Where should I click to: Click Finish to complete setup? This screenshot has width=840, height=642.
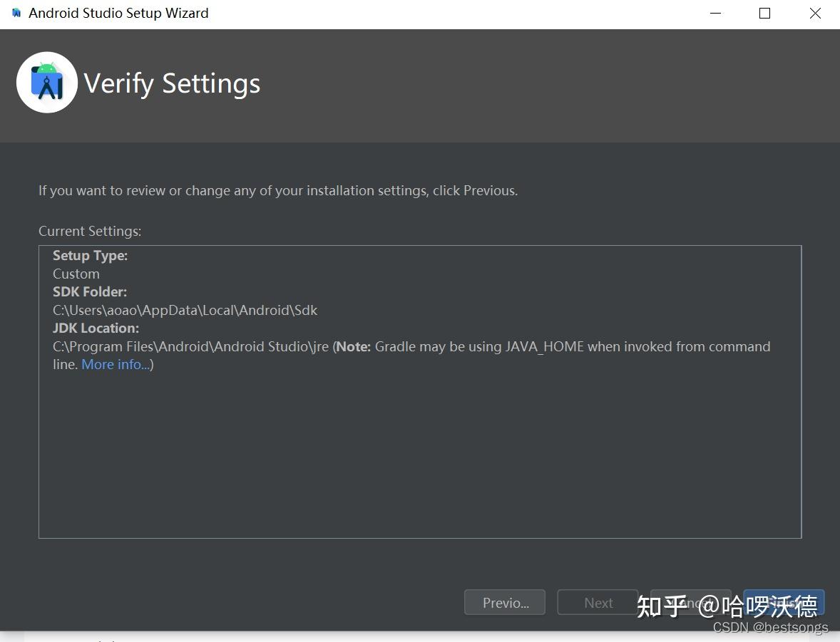pyautogui.click(x=784, y=603)
